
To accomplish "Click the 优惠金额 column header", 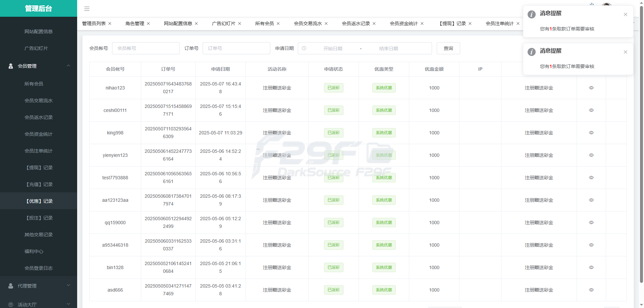I will (434, 69).
